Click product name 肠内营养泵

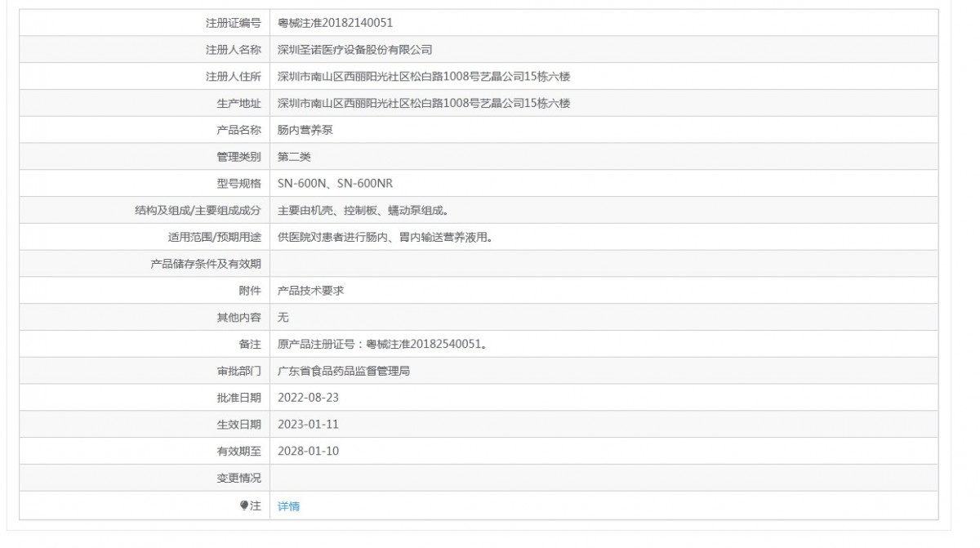coord(305,130)
